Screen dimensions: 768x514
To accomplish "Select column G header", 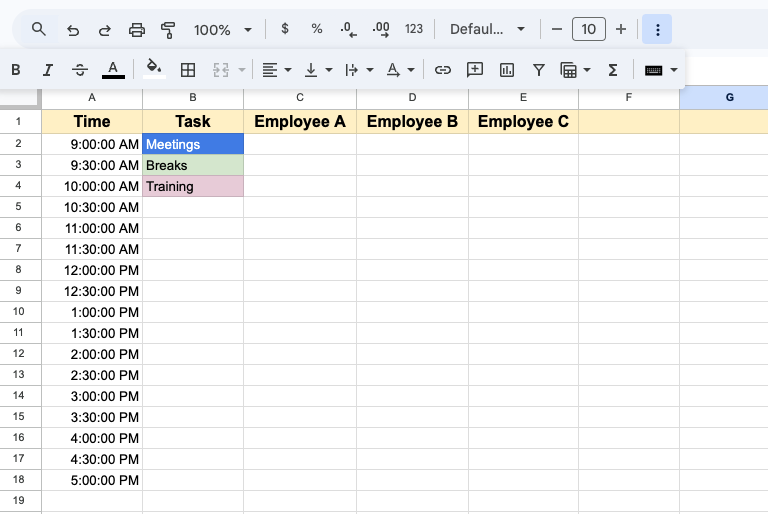I will click(724, 98).
